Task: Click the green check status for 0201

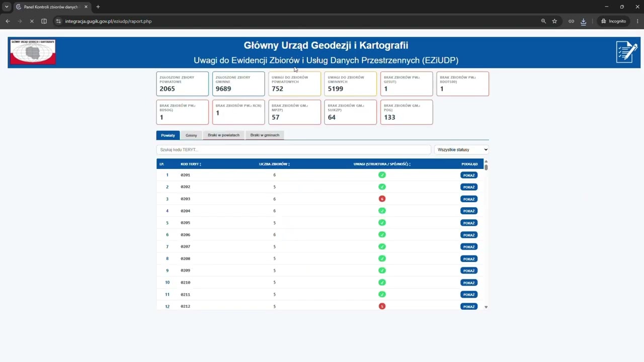Action: 382,175
